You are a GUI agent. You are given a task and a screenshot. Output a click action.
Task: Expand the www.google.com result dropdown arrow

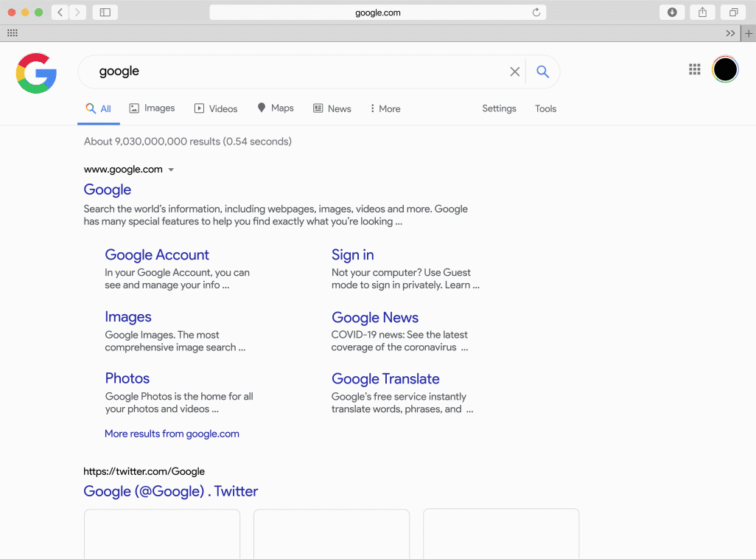point(171,169)
